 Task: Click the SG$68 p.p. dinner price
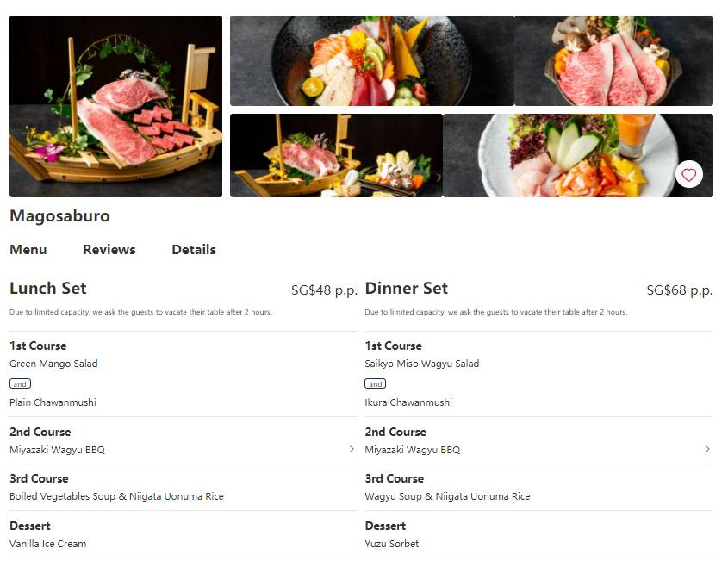680,290
